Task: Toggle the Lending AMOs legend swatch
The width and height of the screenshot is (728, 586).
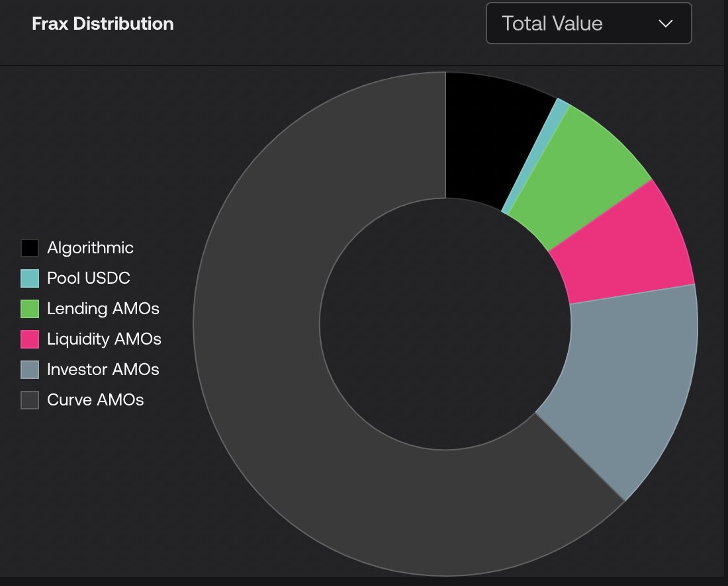Action: (x=30, y=309)
